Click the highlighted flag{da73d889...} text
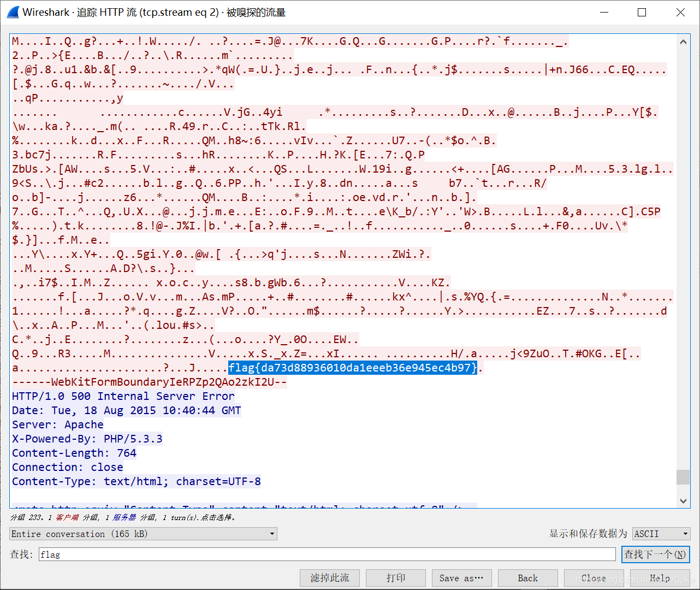700x590 pixels. 353,368
